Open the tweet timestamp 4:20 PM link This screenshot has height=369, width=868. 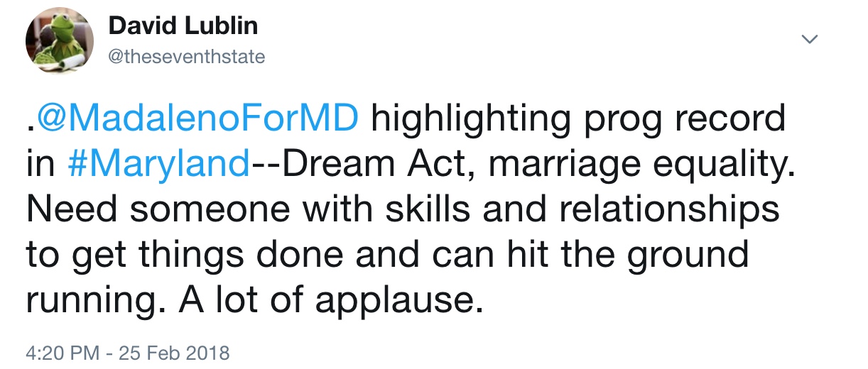click(62, 353)
